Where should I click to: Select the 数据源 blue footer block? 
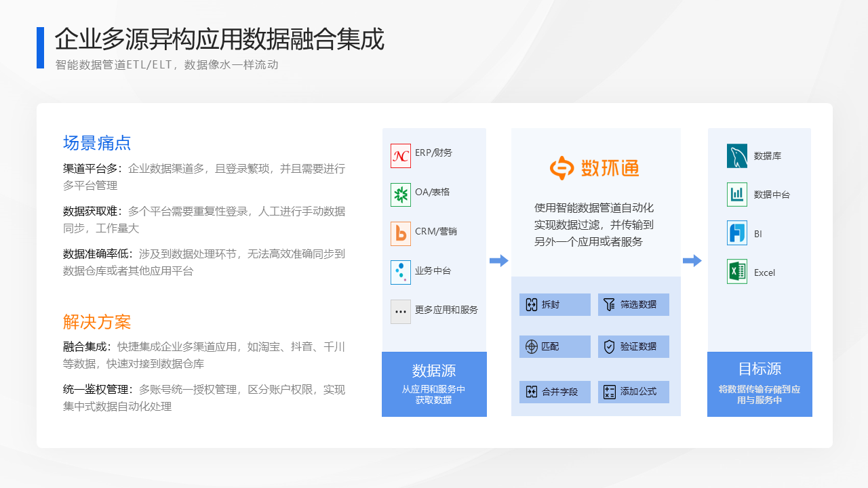pyautogui.click(x=434, y=384)
